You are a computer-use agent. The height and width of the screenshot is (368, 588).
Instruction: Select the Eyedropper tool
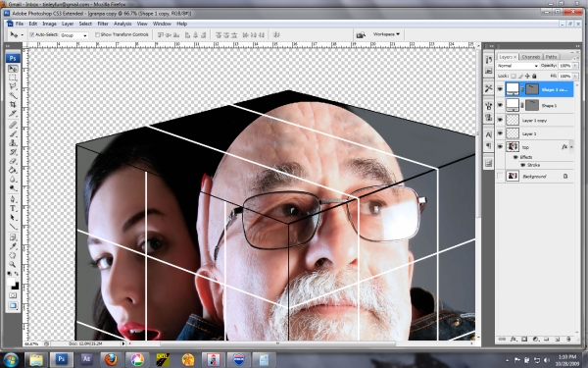(13, 246)
